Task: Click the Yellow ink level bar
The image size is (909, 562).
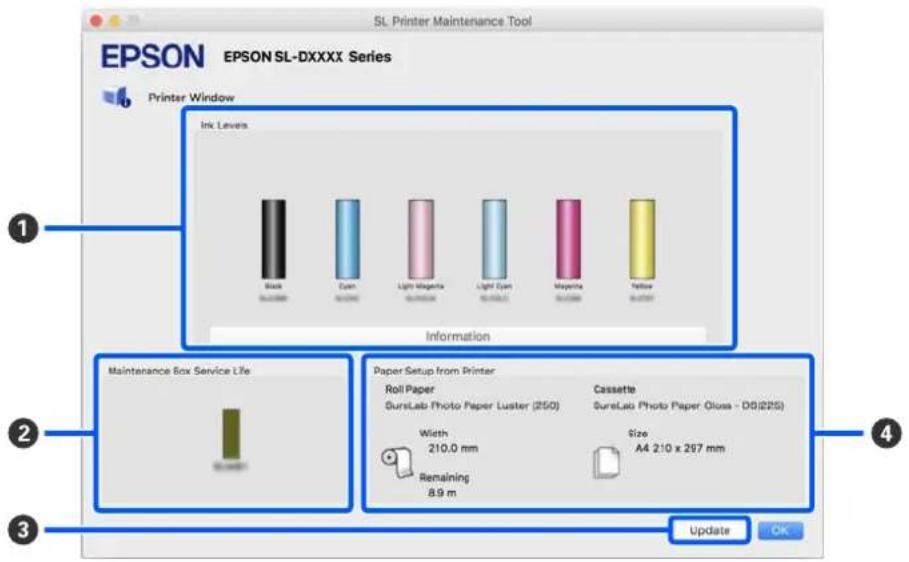Action: (642, 239)
